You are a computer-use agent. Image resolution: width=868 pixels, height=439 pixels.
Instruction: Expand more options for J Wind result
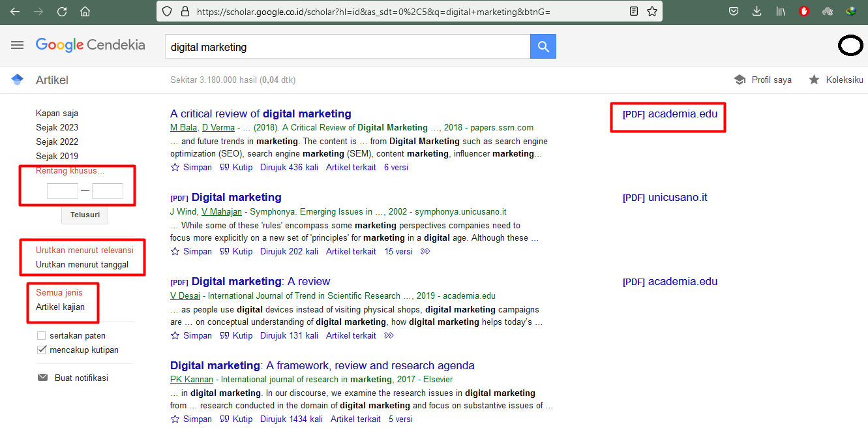click(x=426, y=251)
